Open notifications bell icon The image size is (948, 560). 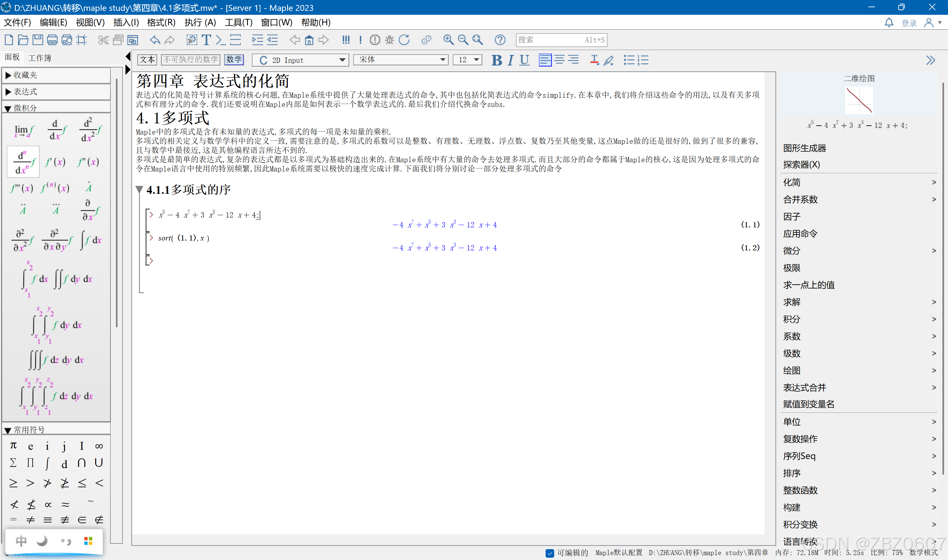(889, 23)
